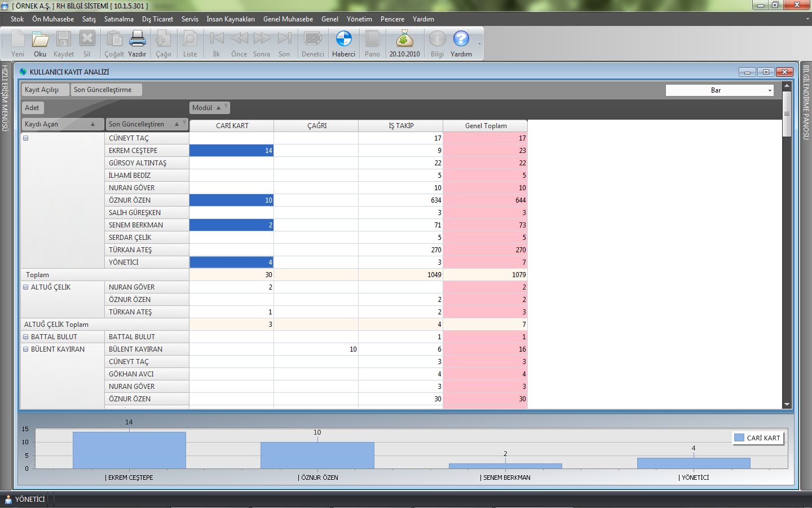Click the Denetci toolbar icon
This screenshot has height=508, width=812.
(x=312, y=40)
